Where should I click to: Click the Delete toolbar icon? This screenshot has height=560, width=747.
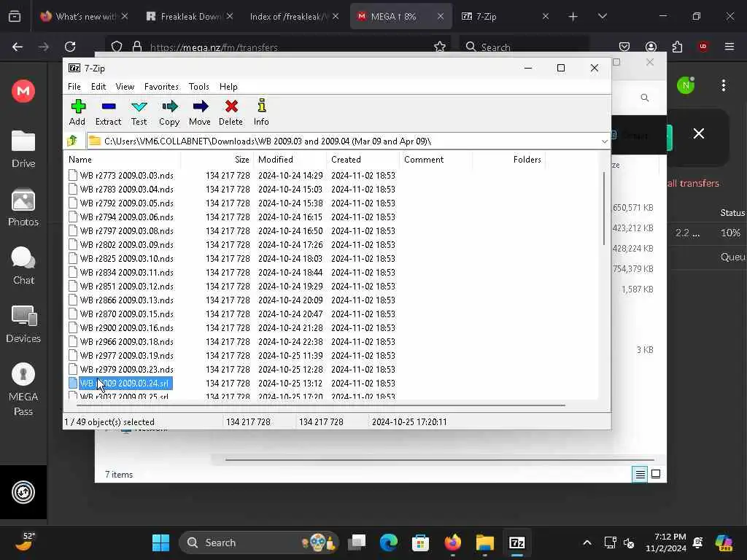point(231,112)
